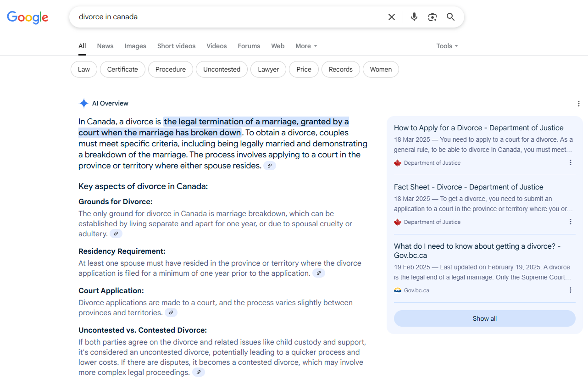Switch to the Images tab
The image size is (588, 379).
135,46
